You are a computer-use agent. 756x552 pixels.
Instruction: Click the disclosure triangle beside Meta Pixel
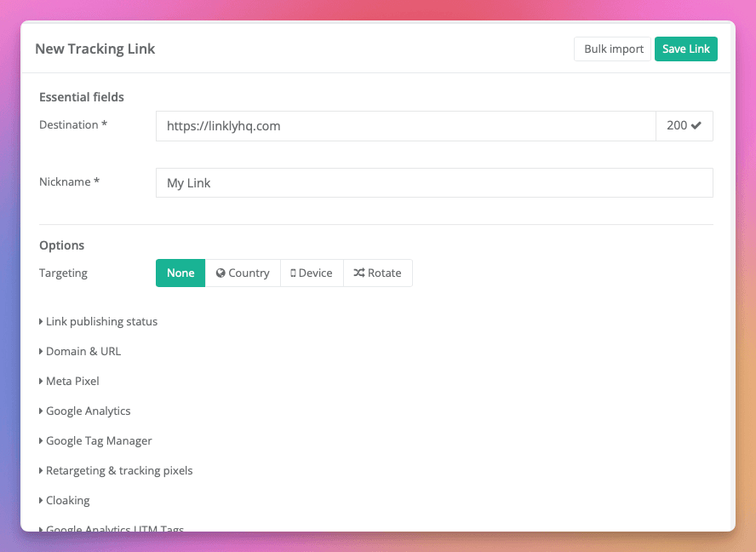point(40,381)
